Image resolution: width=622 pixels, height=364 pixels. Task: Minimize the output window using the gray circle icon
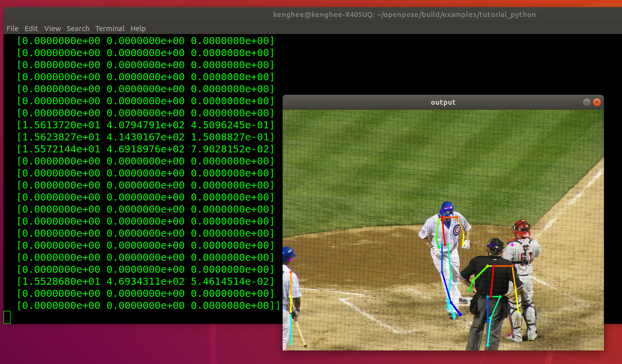click(586, 102)
